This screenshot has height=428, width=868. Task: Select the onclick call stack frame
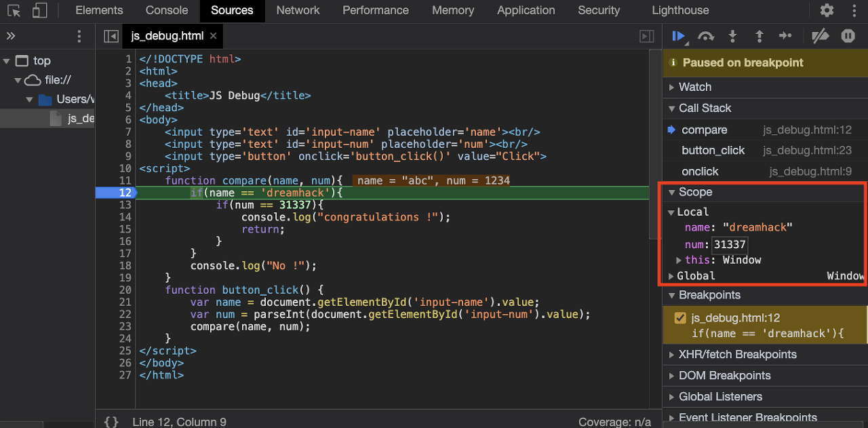(700, 171)
